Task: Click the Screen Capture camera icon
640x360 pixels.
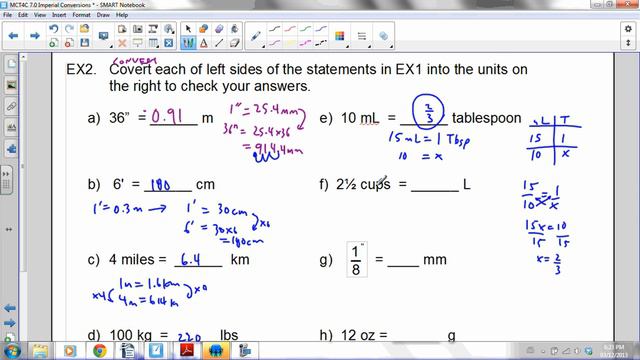Action: tap(138, 29)
